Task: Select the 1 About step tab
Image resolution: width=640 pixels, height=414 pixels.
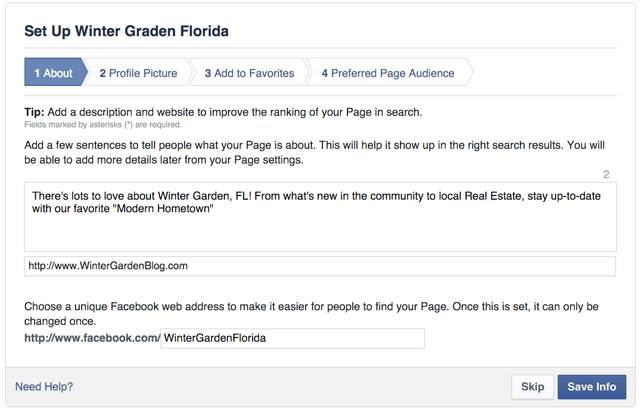Action: tap(54, 72)
